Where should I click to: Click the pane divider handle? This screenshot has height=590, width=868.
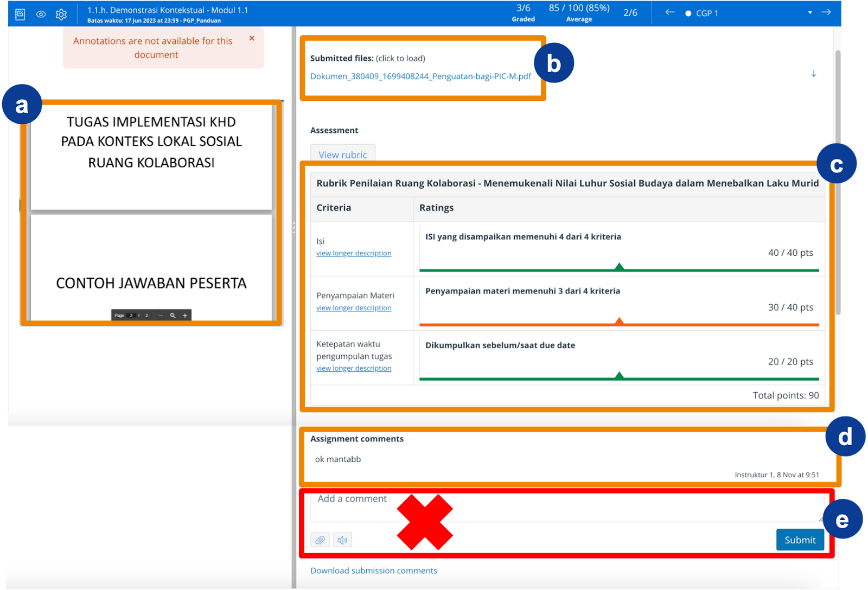coord(294,228)
